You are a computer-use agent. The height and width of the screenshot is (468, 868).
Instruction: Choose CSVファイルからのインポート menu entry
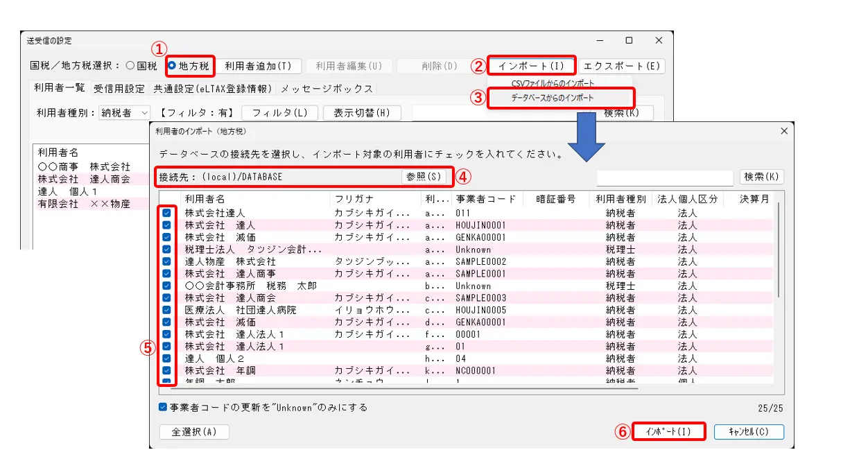(553, 84)
